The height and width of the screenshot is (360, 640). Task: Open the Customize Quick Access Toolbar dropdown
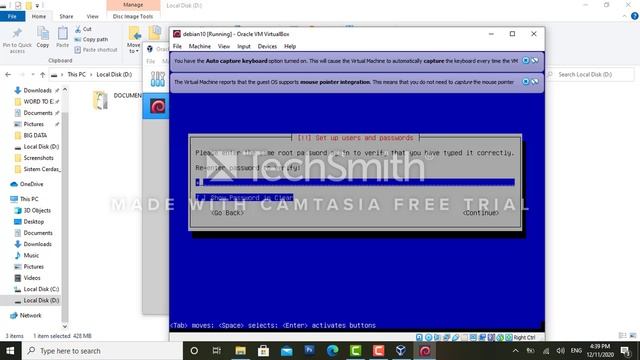coord(37,6)
